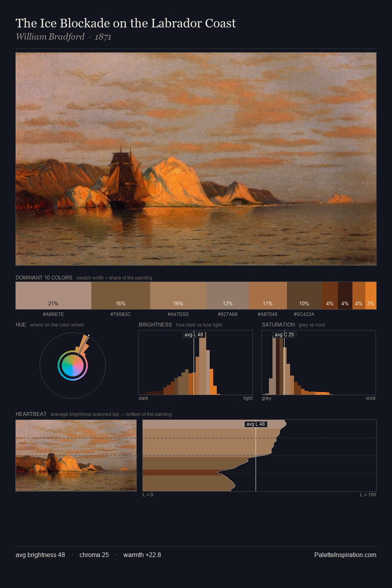Click the 'dark' axis label under Brightness
Viewport: 392px width, 588px height.
click(143, 398)
